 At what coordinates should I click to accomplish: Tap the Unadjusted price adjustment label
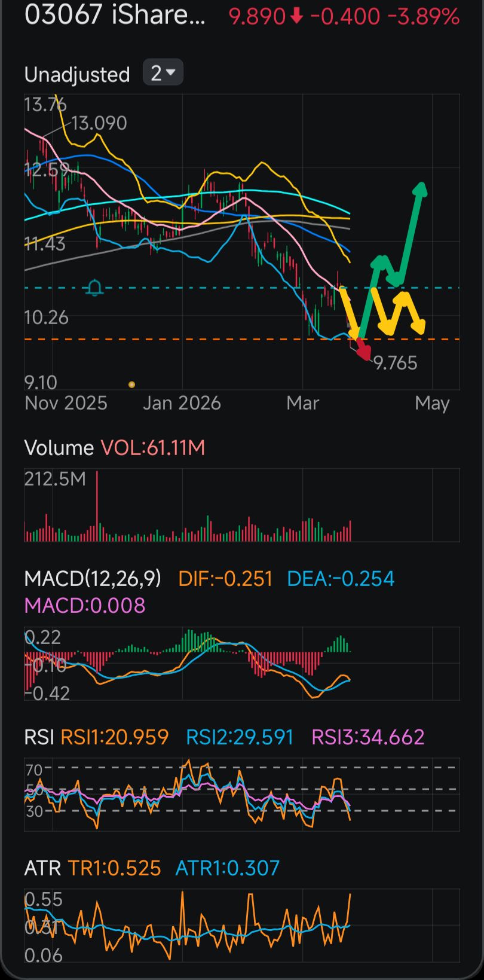click(x=77, y=75)
